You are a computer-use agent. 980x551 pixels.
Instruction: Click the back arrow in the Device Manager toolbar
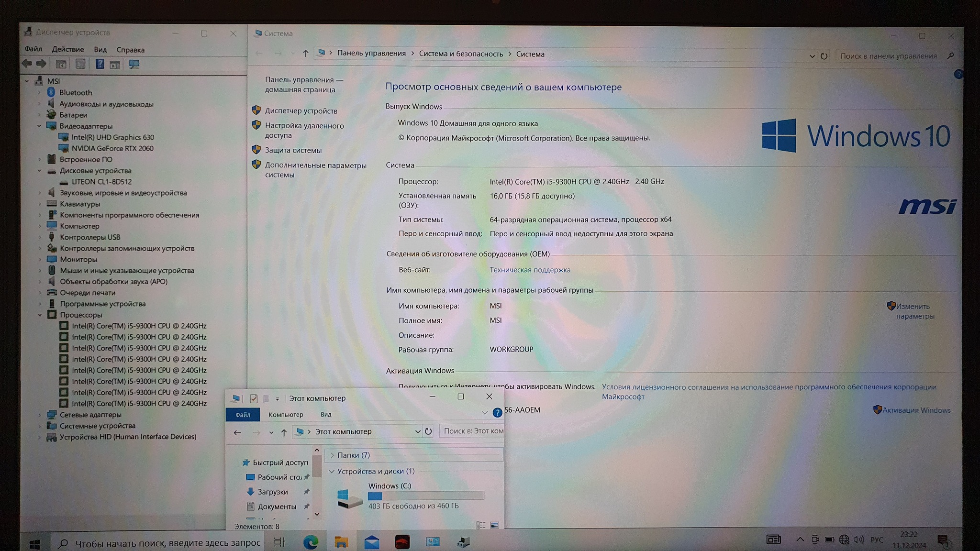(27, 64)
